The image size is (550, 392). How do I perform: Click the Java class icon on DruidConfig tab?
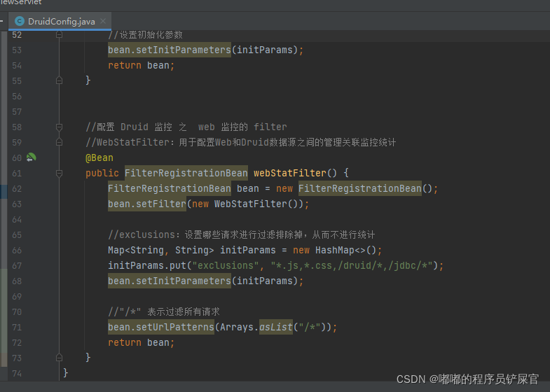pyautogui.click(x=20, y=22)
